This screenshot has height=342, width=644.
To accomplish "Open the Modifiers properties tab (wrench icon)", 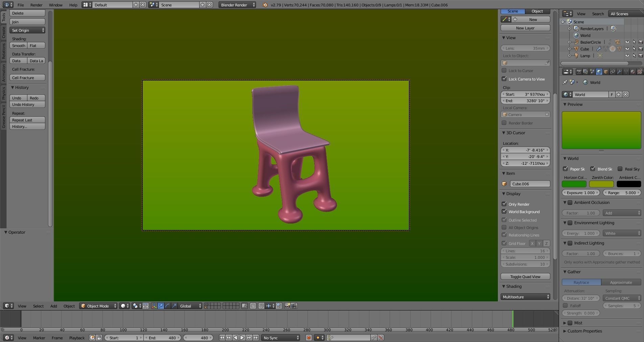I will 619,72.
